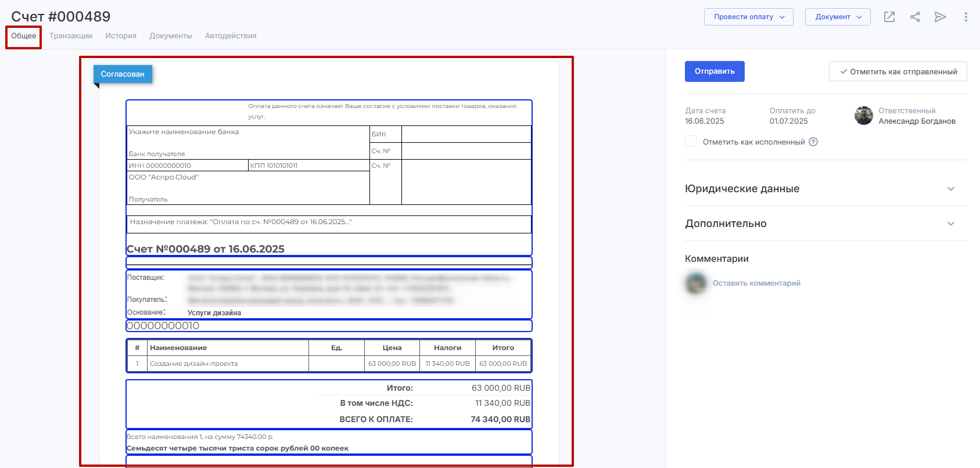Click the Согласован status label

[123, 74]
